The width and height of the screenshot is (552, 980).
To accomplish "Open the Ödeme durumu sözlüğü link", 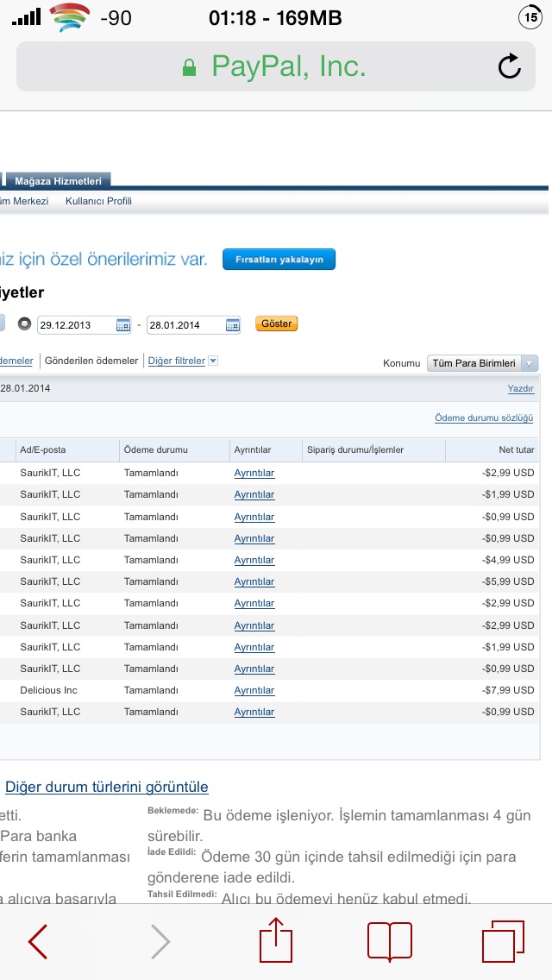I will [x=484, y=418].
